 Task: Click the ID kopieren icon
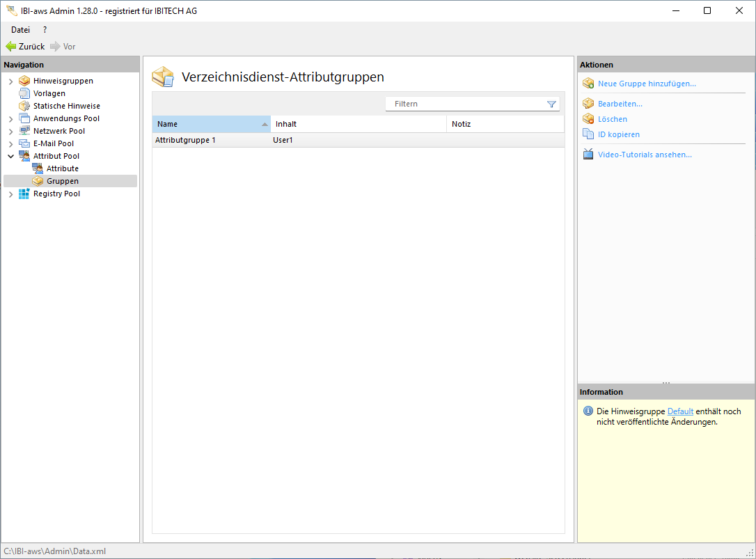pyautogui.click(x=588, y=134)
